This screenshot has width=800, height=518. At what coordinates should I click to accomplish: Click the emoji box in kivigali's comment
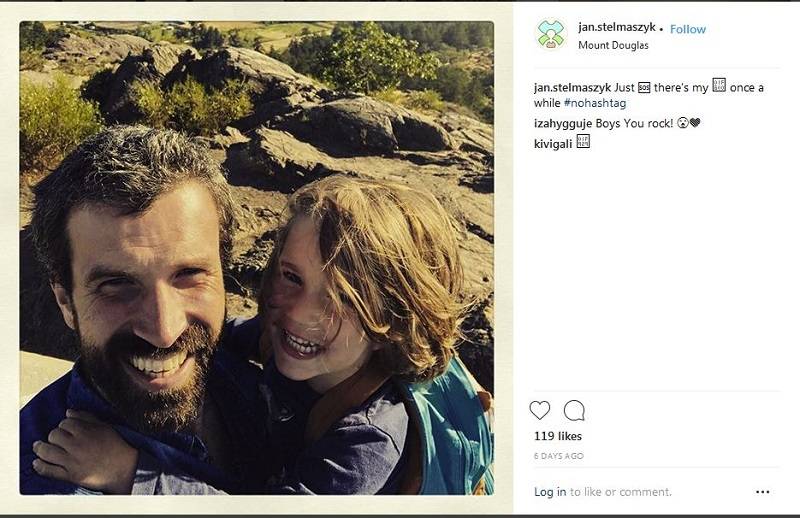coord(583,142)
